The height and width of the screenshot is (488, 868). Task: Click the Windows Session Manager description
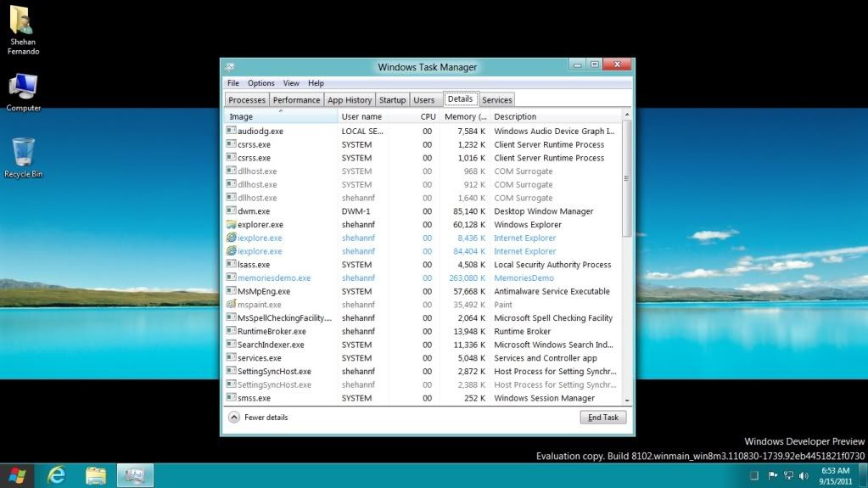coord(544,398)
